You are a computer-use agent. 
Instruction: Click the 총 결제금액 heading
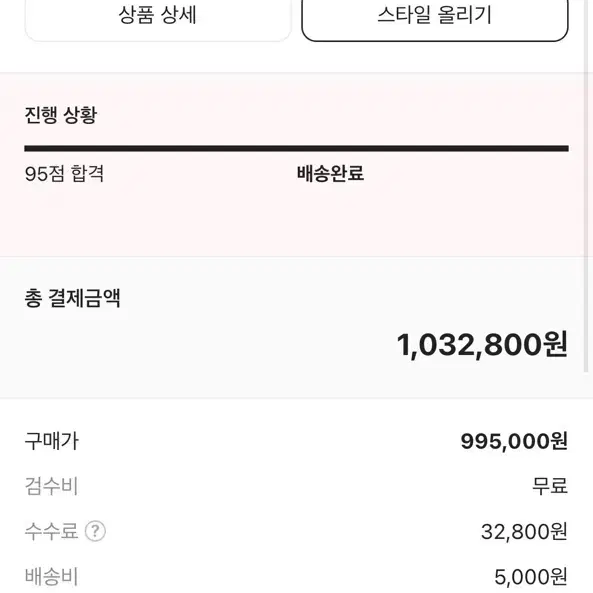73,298
